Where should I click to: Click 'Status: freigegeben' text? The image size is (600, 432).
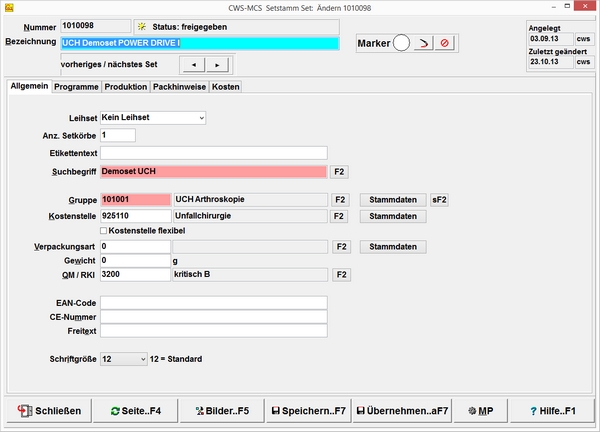(189, 27)
